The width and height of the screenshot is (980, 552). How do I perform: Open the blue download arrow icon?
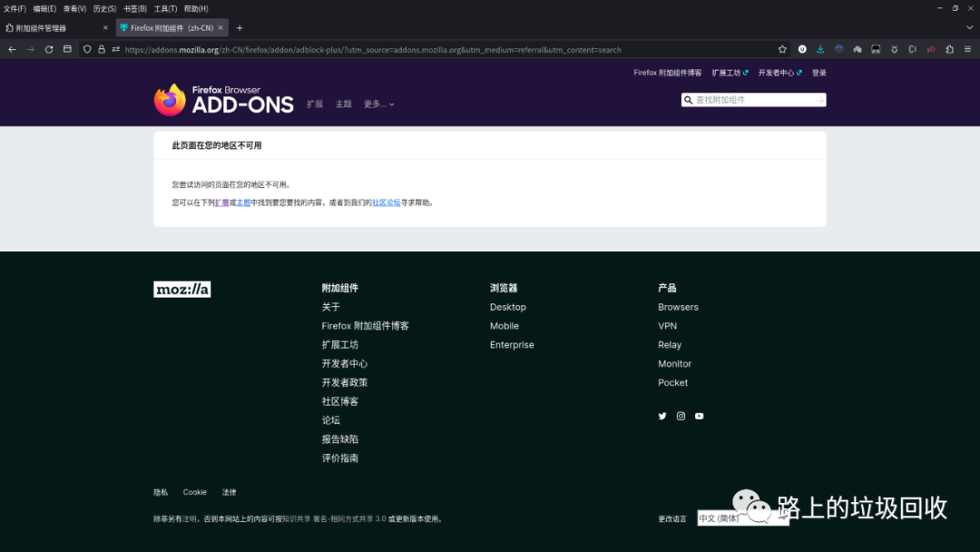(820, 49)
